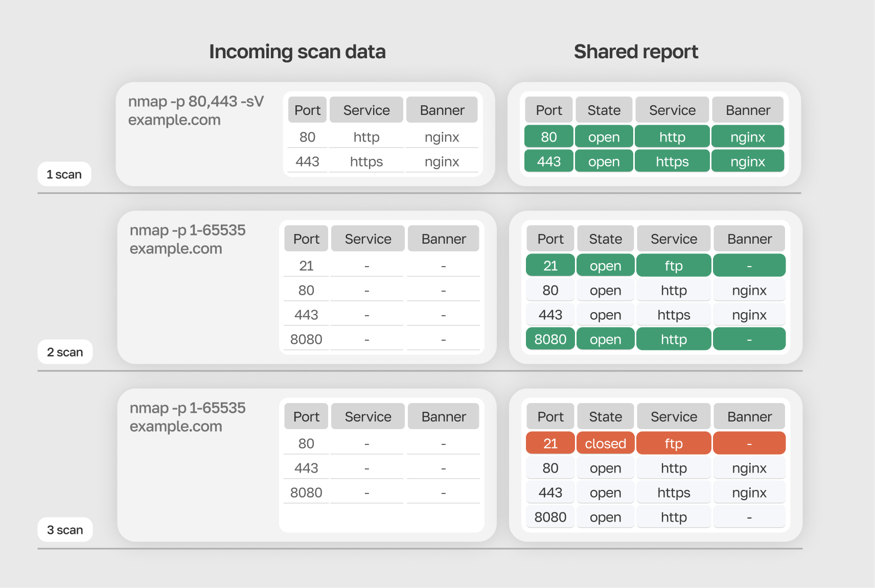
Task: Click the orange ftp cell in third report
Action: point(674,443)
